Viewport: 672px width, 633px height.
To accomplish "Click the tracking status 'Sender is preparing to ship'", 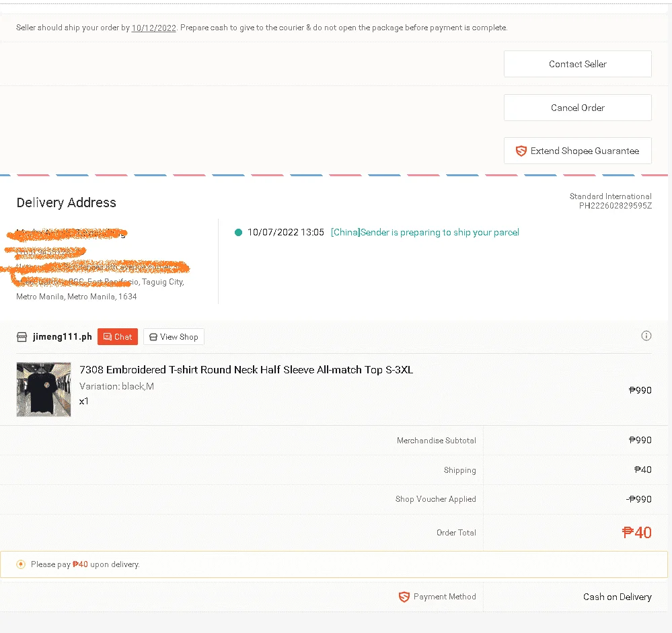I will click(424, 232).
